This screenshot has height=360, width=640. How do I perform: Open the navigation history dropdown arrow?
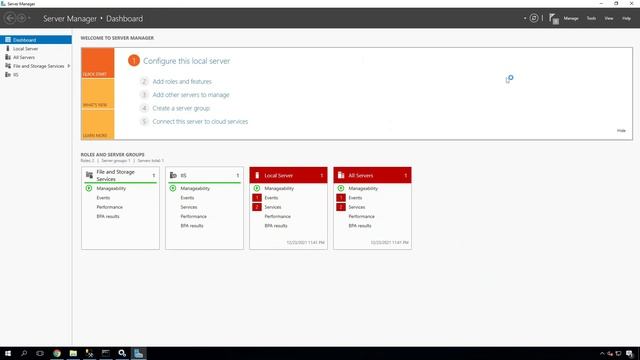pos(29,18)
